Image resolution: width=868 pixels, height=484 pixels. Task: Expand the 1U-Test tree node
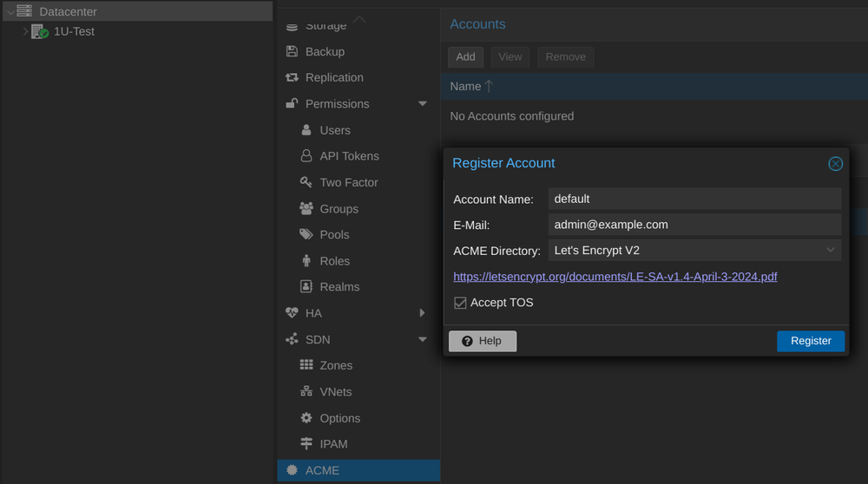coord(25,32)
